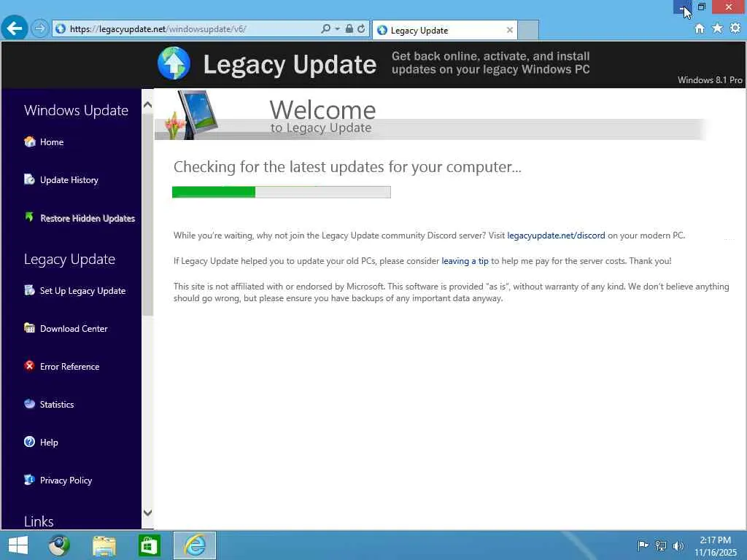Image resolution: width=747 pixels, height=560 pixels.
Task: Click the Home sidebar icon
Action: point(29,141)
